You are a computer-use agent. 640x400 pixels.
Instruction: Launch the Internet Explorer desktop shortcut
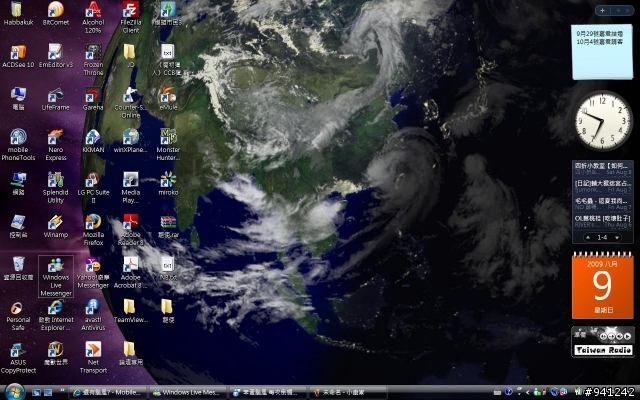pyautogui.click(x=56, y=316)
